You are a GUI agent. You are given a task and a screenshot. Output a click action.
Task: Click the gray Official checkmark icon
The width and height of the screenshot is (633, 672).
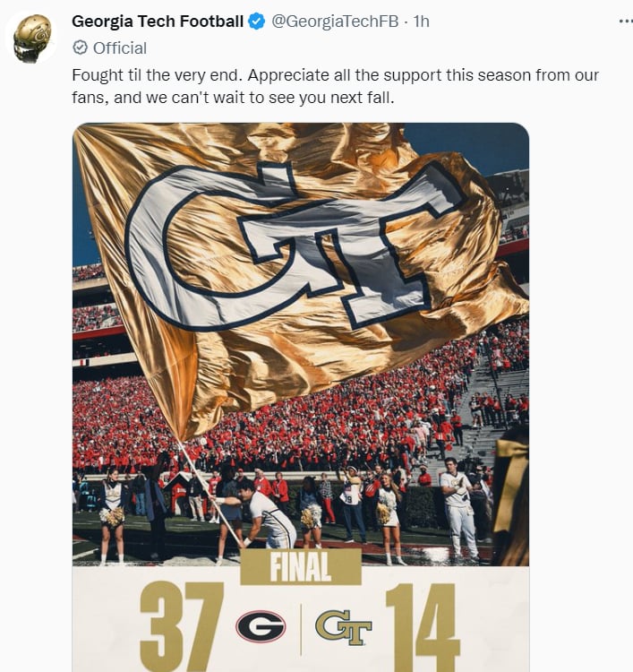(x=80, y=47)
